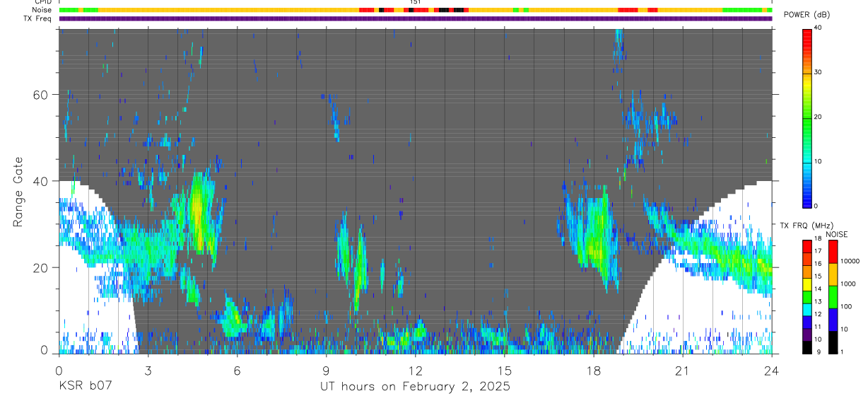Click the "NOISE" legend title

pos(836,234)
